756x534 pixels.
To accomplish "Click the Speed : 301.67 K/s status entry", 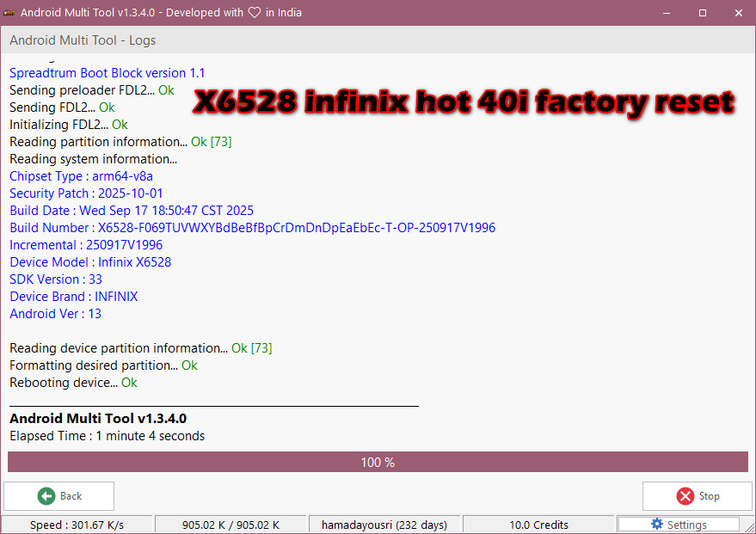I will pos(77,525).
